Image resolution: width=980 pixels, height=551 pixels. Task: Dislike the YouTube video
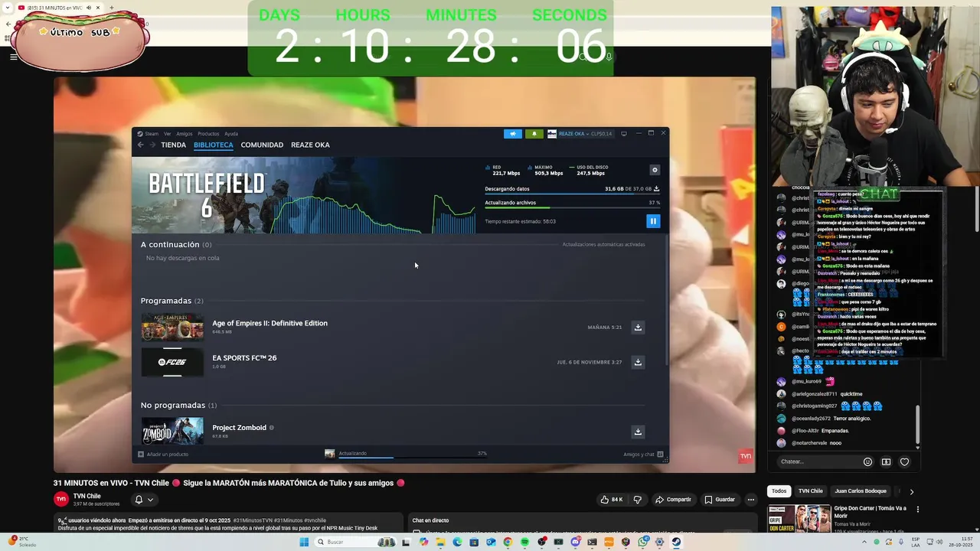click(637, 500)
